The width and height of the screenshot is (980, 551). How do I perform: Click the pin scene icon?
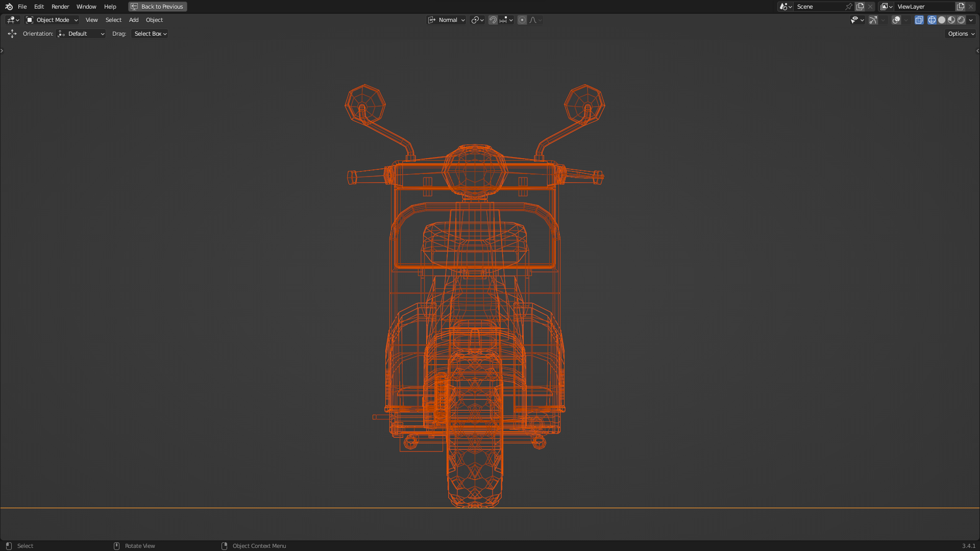coord(849,7)
